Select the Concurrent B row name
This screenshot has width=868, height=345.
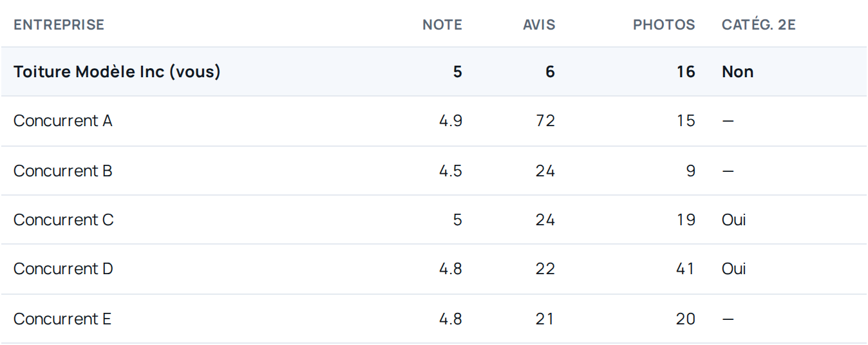coord(63,171)
